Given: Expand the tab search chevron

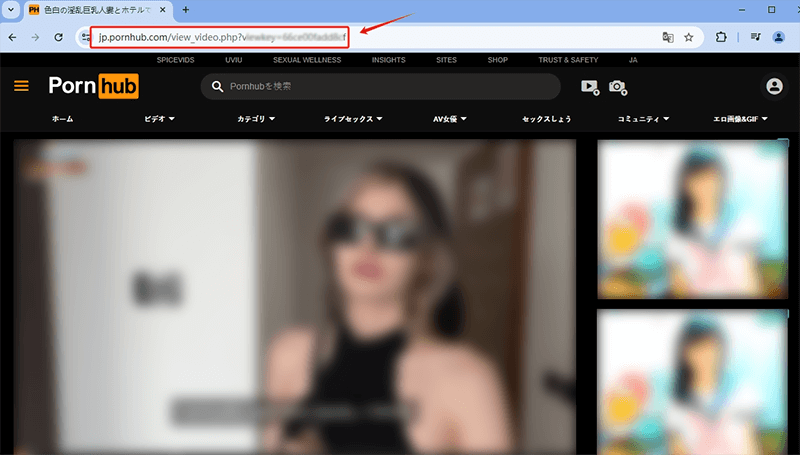Looking at the screenshot, I should coord(11,10).
